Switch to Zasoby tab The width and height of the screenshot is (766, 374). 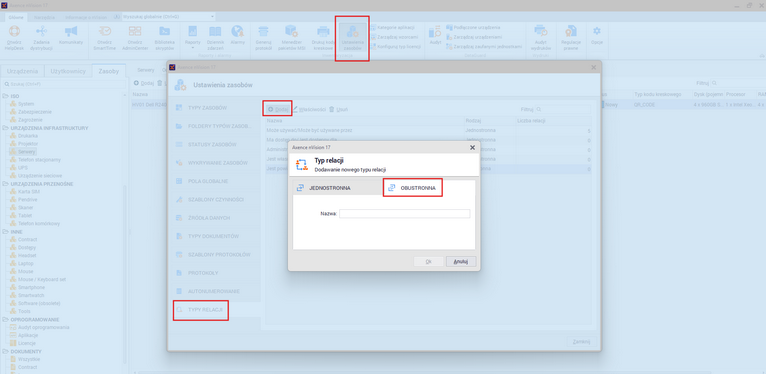pos(109,71)
